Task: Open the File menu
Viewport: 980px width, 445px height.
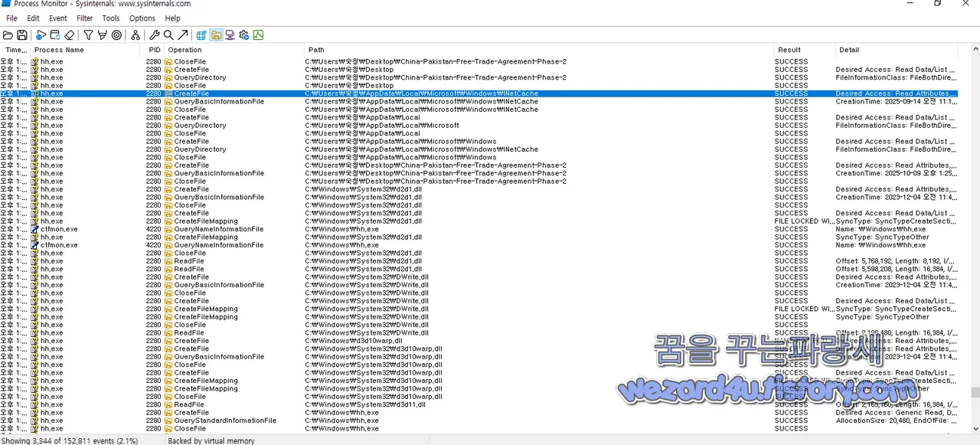Action: [x=11, y=18]
